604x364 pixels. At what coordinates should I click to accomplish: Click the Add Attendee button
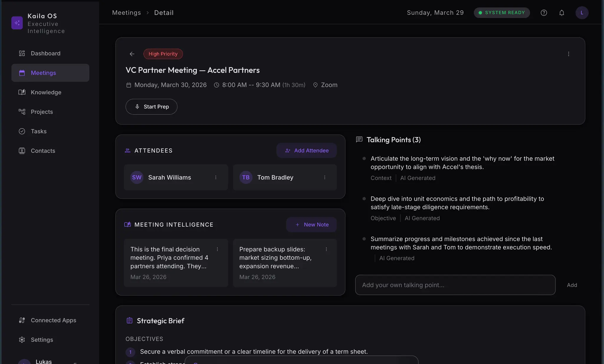[306, 151]
